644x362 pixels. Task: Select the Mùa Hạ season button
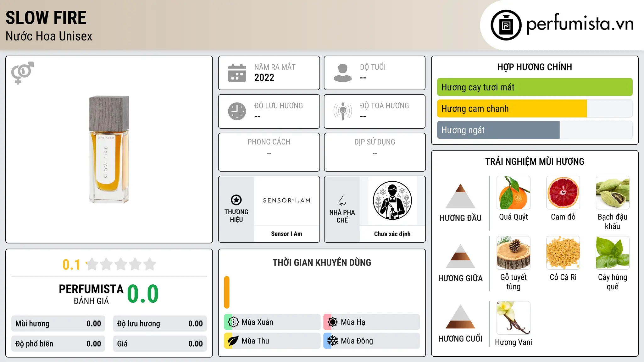click(x=371, y=322)
